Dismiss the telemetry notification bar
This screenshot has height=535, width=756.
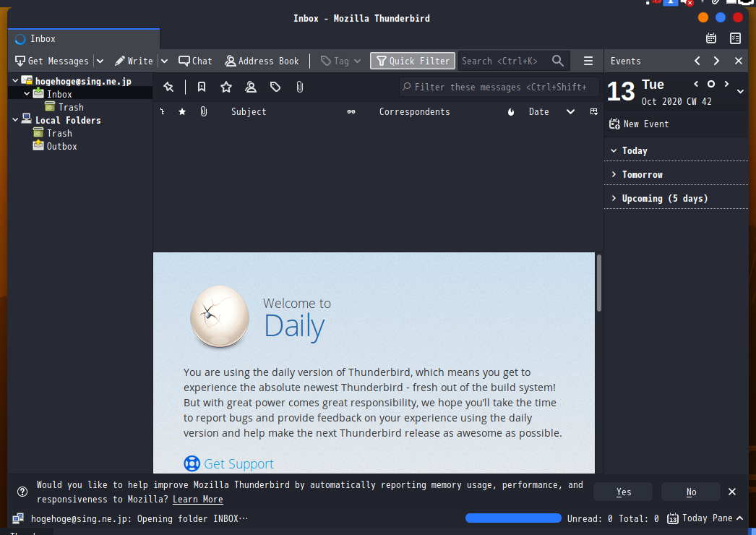click(x=732, y=492)
